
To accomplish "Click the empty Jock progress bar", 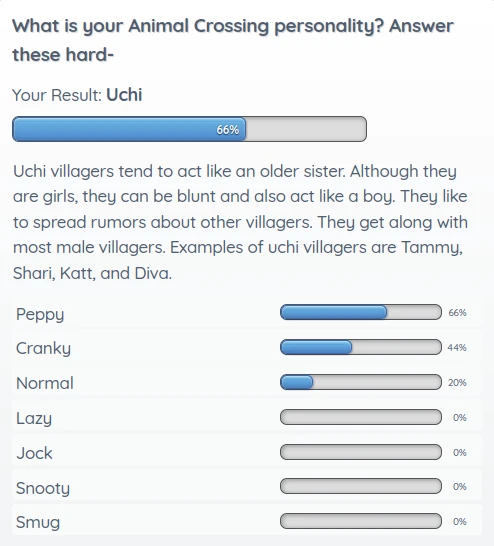I will click(361, 452).
